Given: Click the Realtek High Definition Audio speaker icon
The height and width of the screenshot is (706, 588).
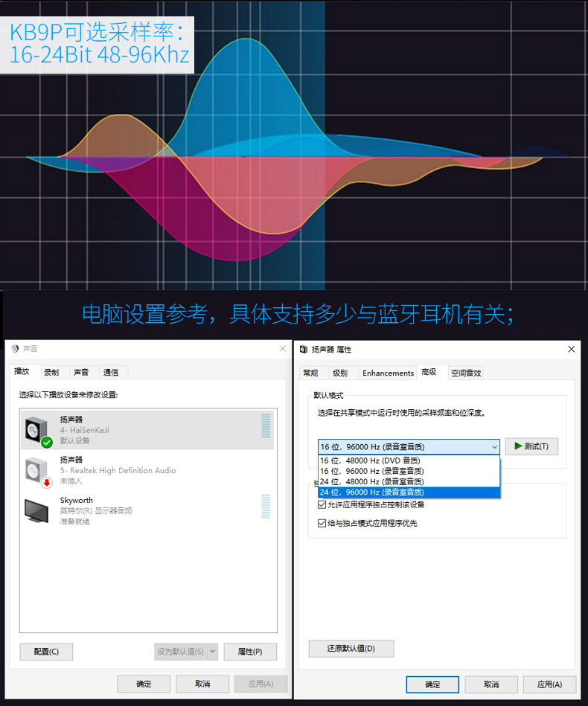Looking at the screenshot, I should (x=36, y=471).
